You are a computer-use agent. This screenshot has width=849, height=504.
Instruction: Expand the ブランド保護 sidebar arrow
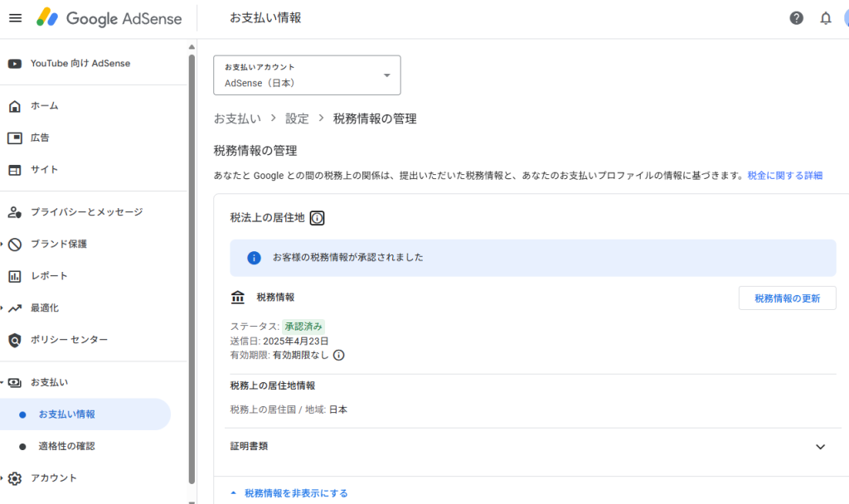click(x=2, y=245)
